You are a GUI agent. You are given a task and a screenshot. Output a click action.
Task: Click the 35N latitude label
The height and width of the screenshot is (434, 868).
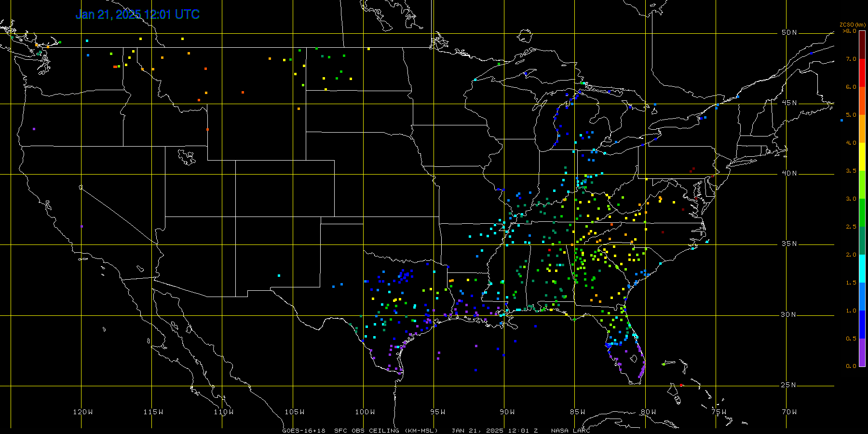click(x=789, y=244)
